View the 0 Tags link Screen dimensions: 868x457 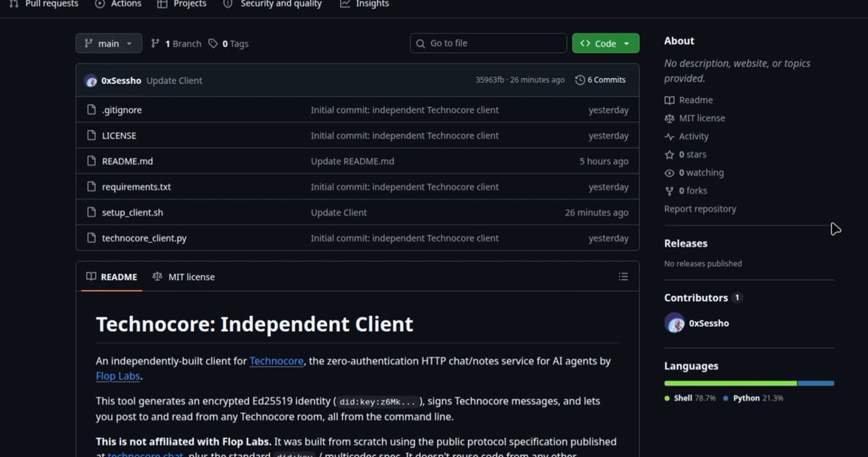(228, 43)
